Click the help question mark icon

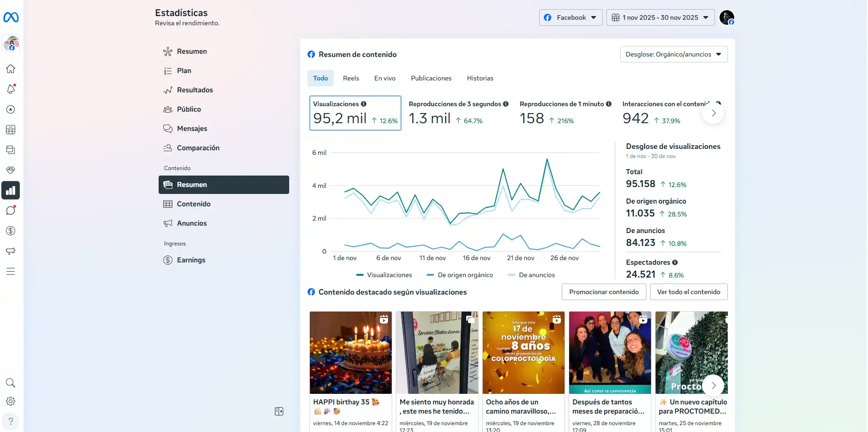coord(11,421)
